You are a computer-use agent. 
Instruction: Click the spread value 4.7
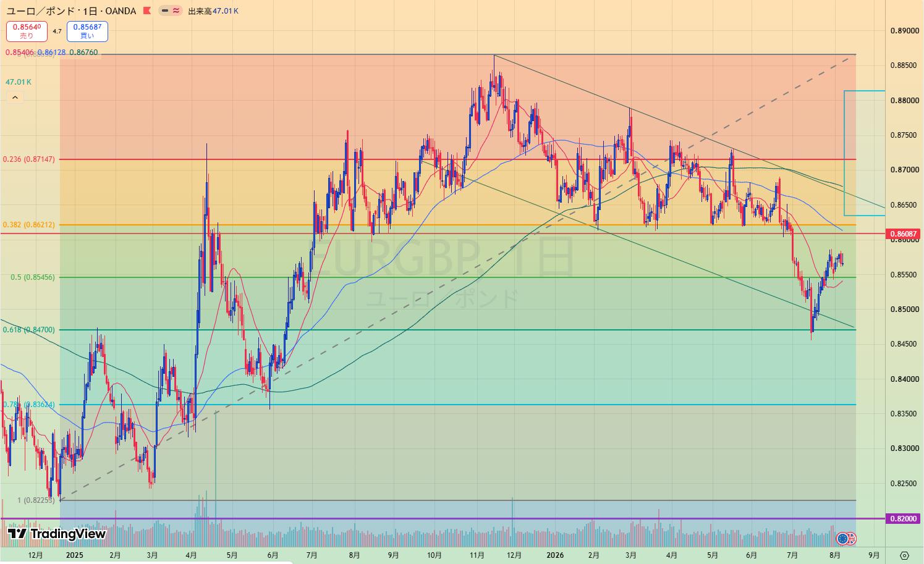coord(57,31)
